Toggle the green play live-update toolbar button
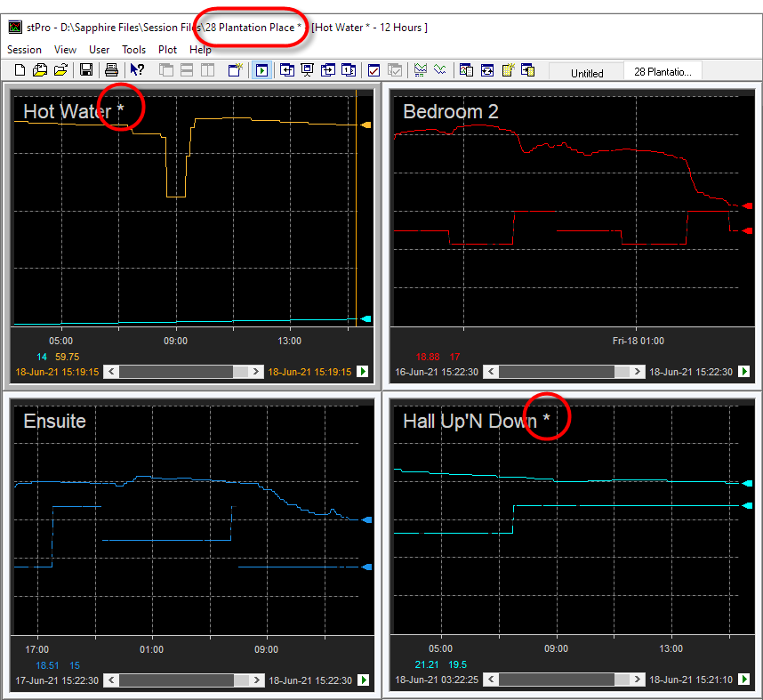Image resolution: width=763 pixels, height=700 pixels. pos(261,70)
